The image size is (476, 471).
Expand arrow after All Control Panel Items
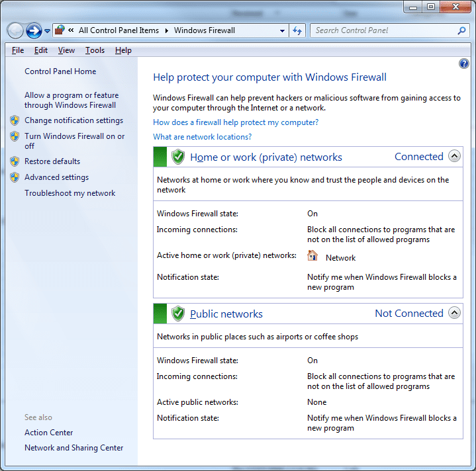click(x=167, y=30)
